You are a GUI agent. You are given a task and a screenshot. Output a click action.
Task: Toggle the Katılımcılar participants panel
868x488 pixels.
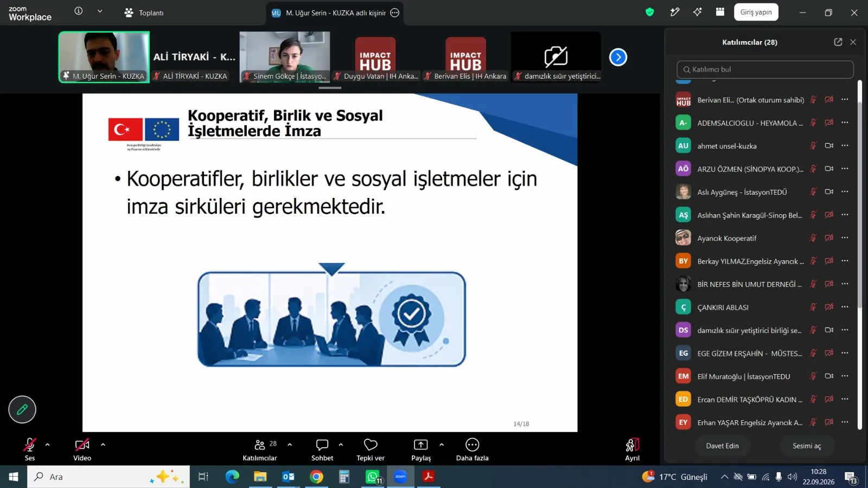(260, 445)
